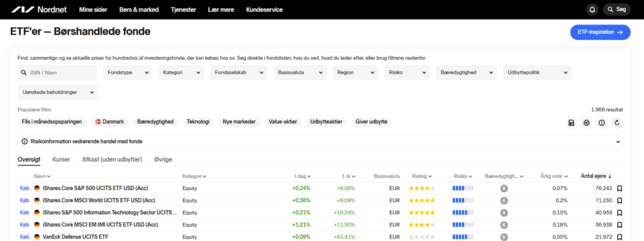Open the notifications bell
This screenshot has width=644, height=241.
[x=592, y=9]
